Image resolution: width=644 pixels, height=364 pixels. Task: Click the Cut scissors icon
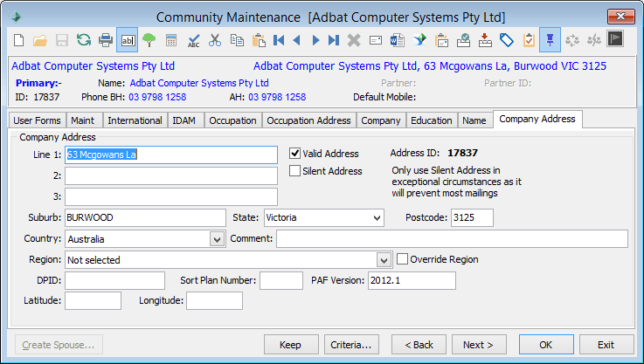coord(215,40)
